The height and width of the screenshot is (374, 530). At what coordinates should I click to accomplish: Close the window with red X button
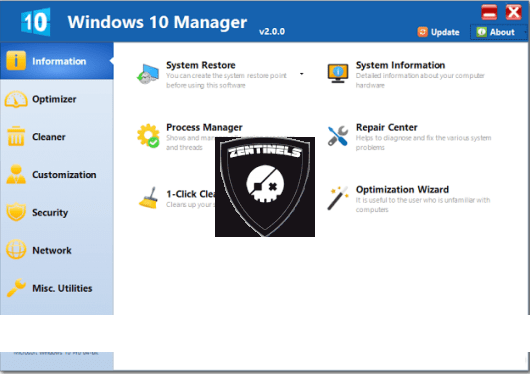(x=513, y=13)
